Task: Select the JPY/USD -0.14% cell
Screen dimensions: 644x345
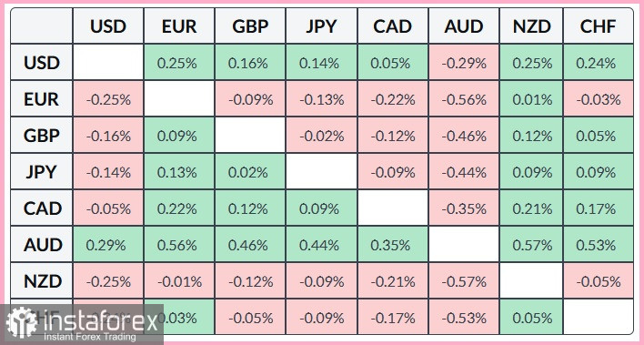Action: [x=108, y=172]
